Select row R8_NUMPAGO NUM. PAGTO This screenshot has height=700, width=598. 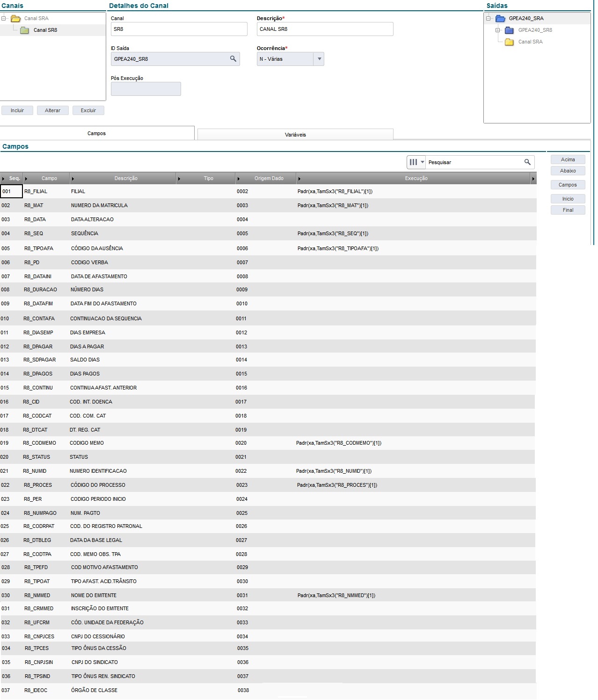(268, 513)
